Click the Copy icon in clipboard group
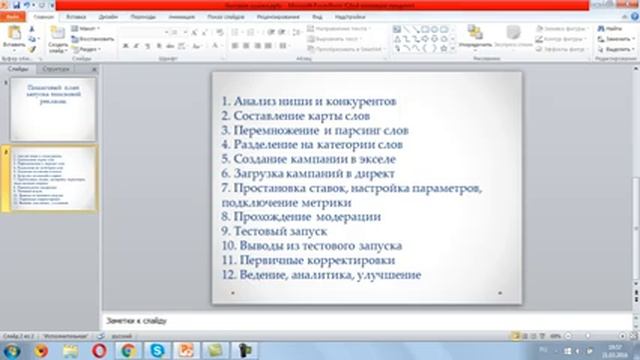 [32, 39]
